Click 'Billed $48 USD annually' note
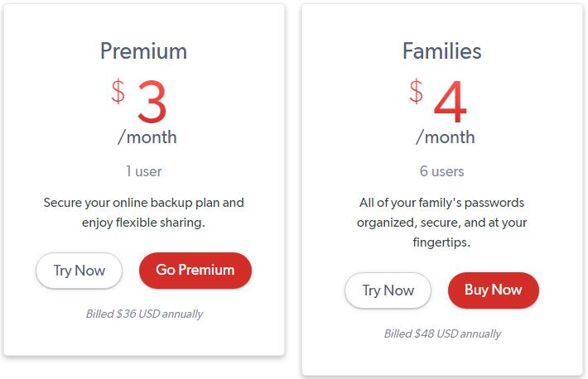Image resolution: width=588 pixels, height=379 pixels. pos(442,333)
